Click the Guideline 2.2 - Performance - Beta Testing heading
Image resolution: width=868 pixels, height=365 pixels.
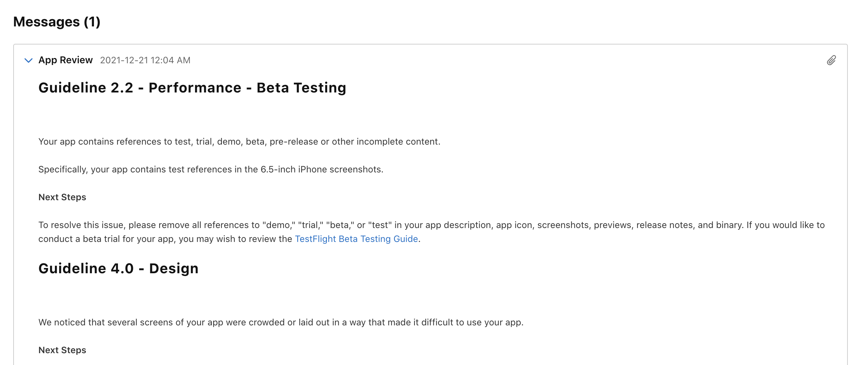[192, 88]
